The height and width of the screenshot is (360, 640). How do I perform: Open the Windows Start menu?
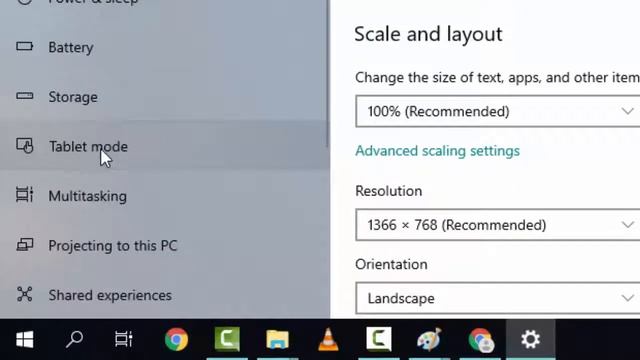24,339
